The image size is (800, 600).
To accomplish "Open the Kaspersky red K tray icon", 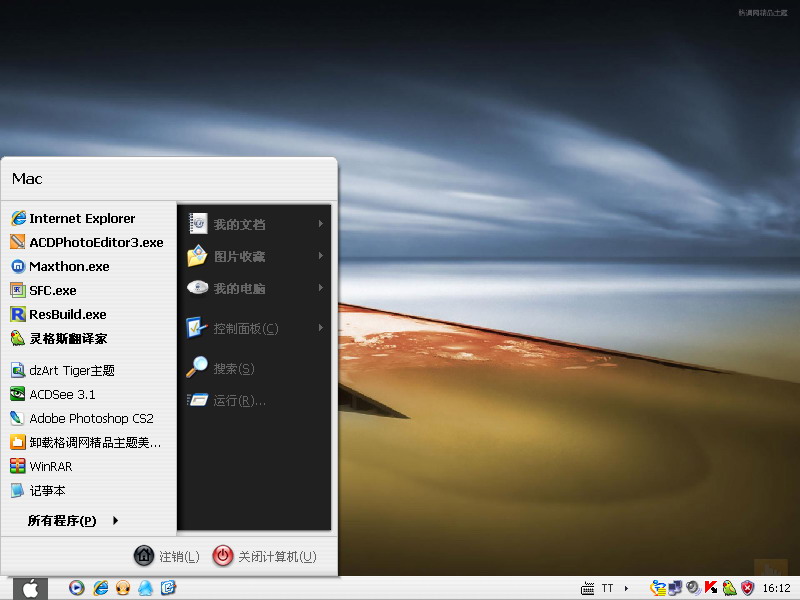I will point(711,588).
